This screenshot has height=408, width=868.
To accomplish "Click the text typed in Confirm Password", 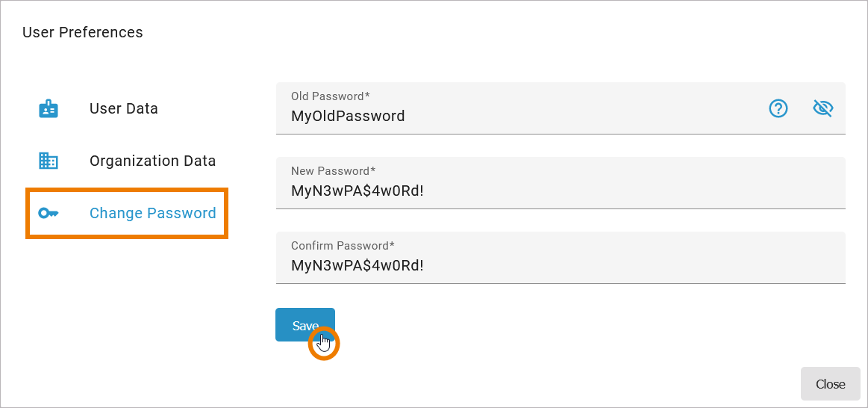I will coord(357,266).
